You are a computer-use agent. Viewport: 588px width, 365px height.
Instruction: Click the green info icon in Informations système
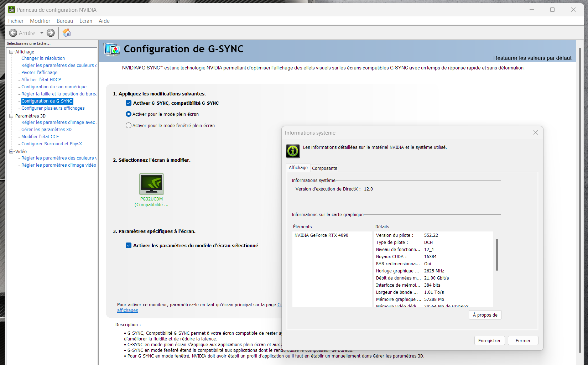click(292, 151)
